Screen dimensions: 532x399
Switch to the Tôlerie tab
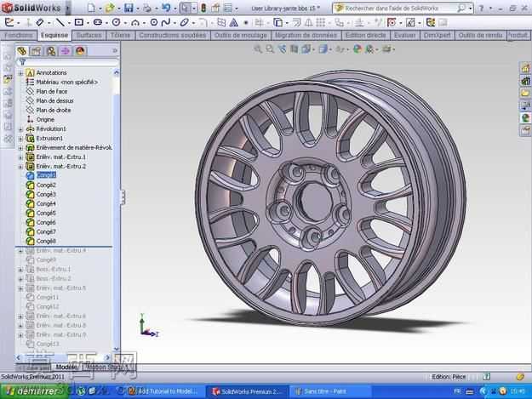coord(121,35)
